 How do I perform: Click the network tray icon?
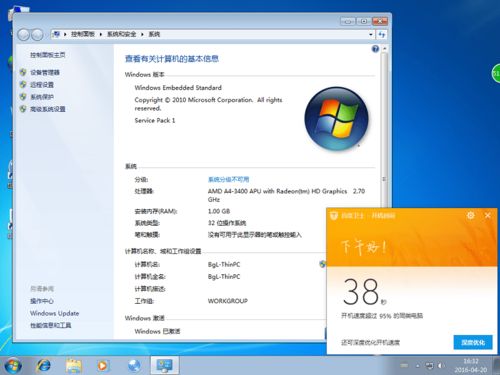click(429, 366)
